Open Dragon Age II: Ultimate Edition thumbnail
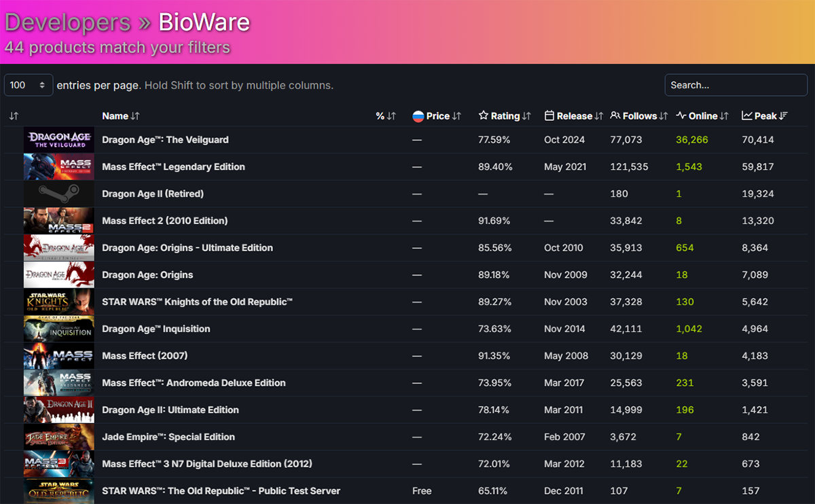The width and height of the screenshot is (815, 504). tap(59, 410)
